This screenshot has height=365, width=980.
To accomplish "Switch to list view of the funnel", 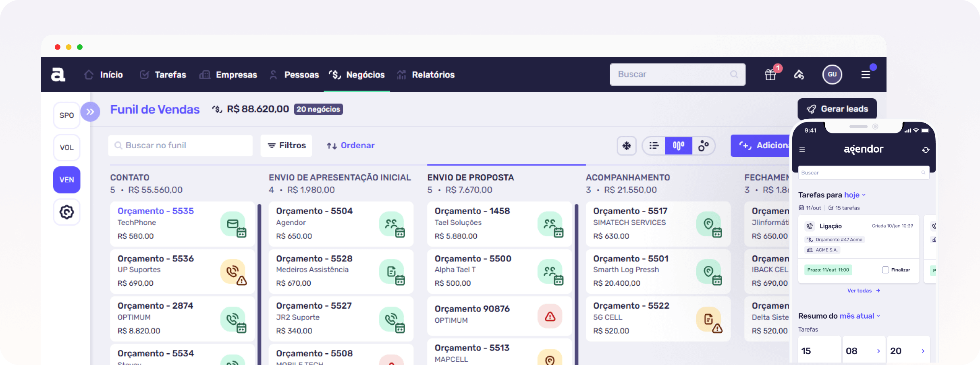I will coord(654,145).
